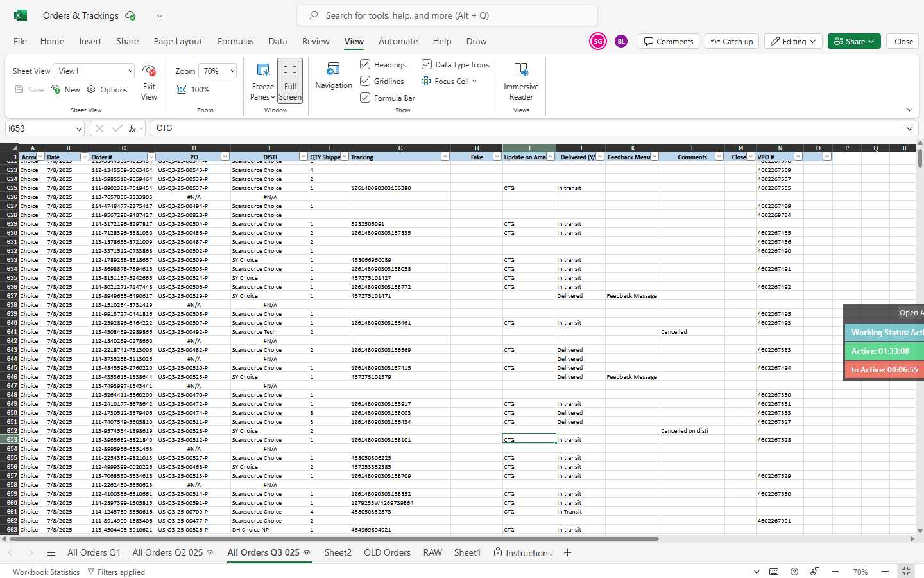Open the file name options chevron
This screenshot has width=924, height=578.
click(159, 16)
